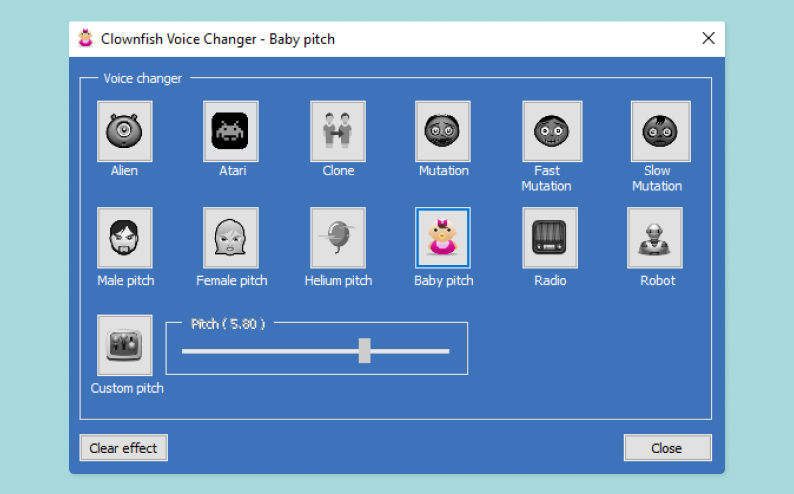Activate the Clone voice effect icon
The image size is (794, 494).
pos(338,132)
